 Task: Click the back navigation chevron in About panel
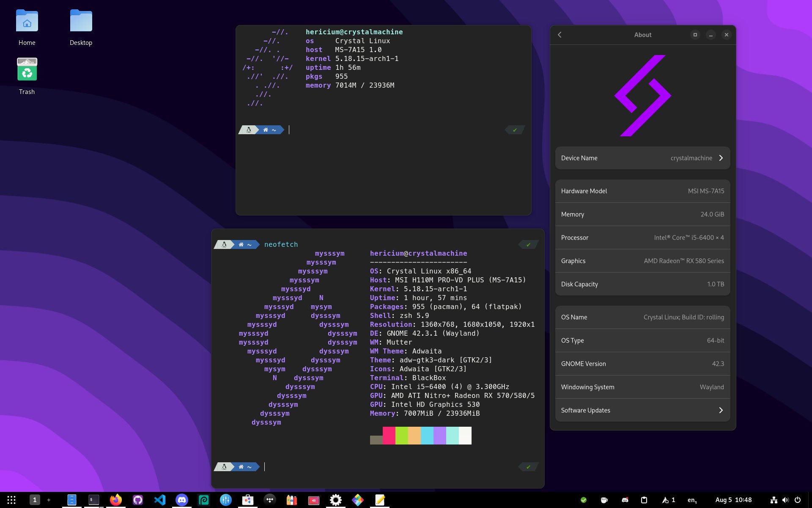pyautogui.click(x=559, y=35)
